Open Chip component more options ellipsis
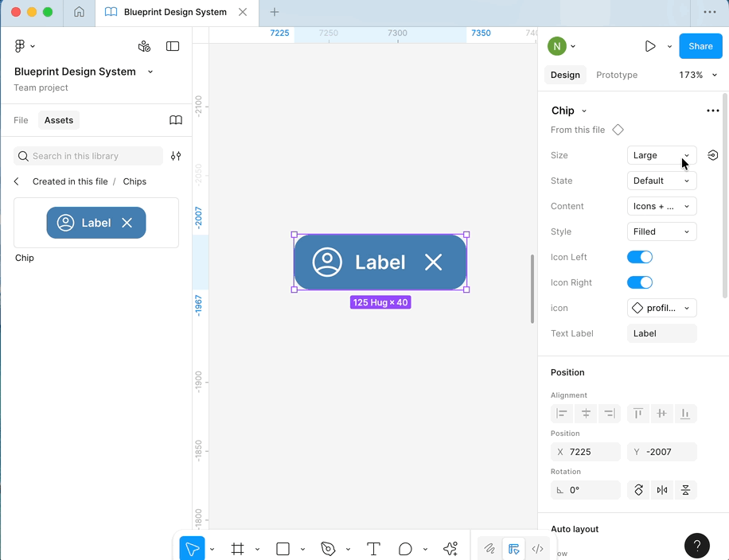The height and width of the screenshot is (560, 729). click(713, 111)
